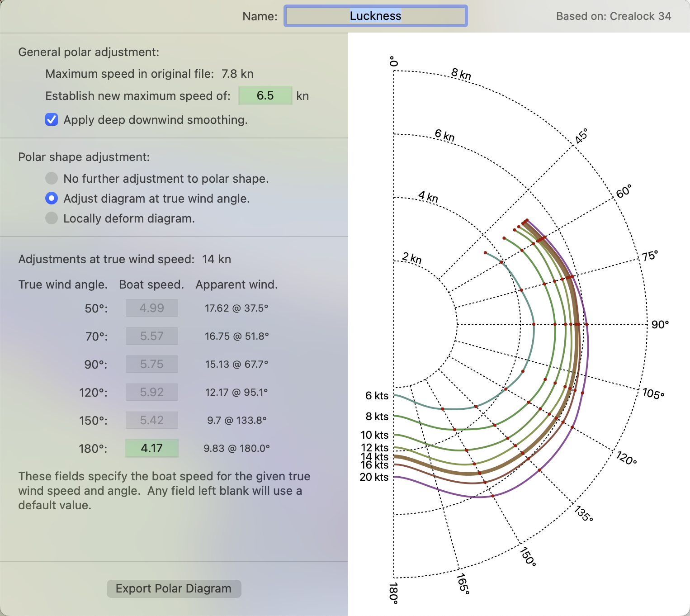Click the 90° boat speed field 5.75
The image size is (690, 616).
coord(152,364)
